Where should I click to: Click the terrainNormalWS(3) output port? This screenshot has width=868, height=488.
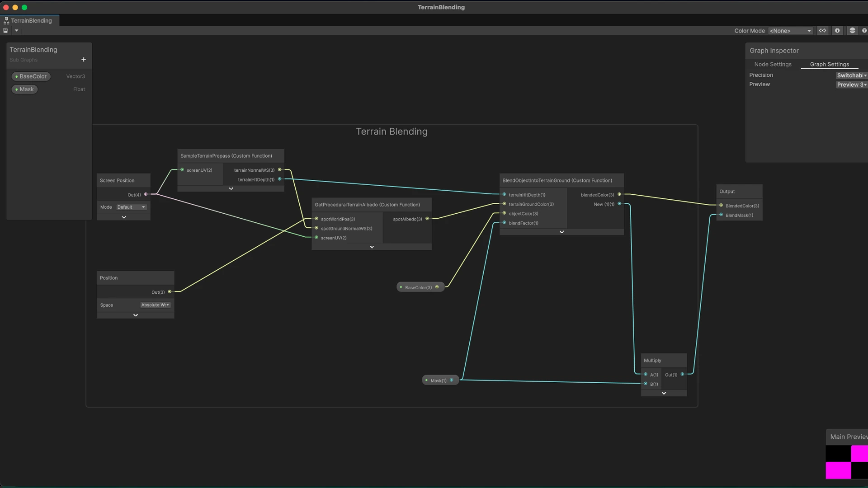[x=279, y=170]
